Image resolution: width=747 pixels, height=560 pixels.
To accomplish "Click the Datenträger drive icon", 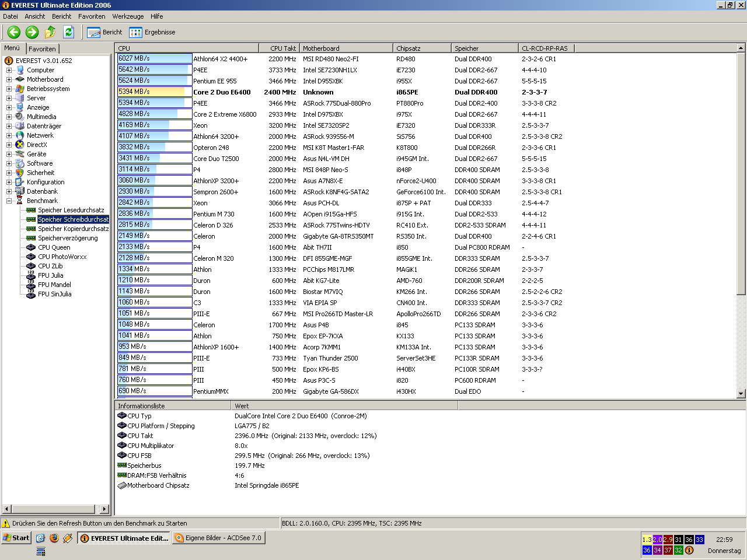I will [20, 126].
